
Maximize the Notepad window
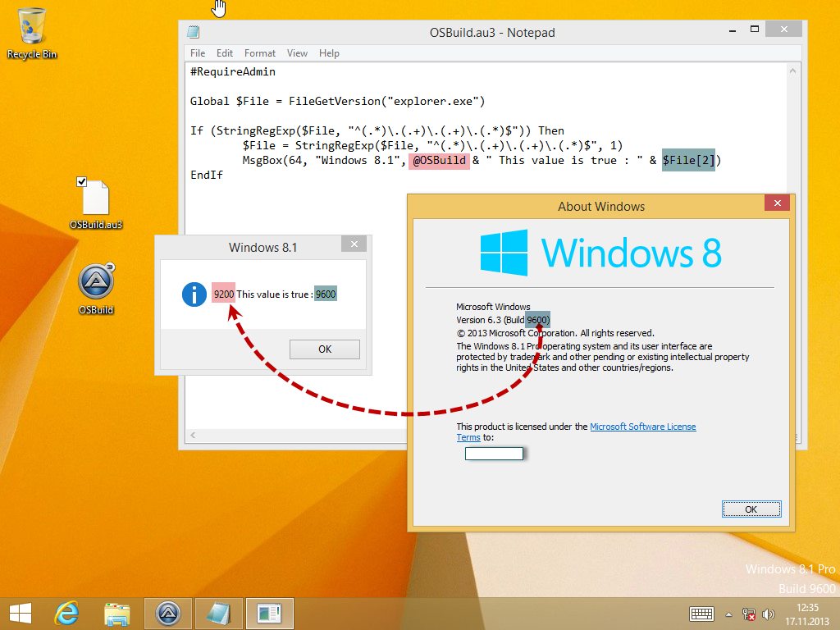pos(755,30)
